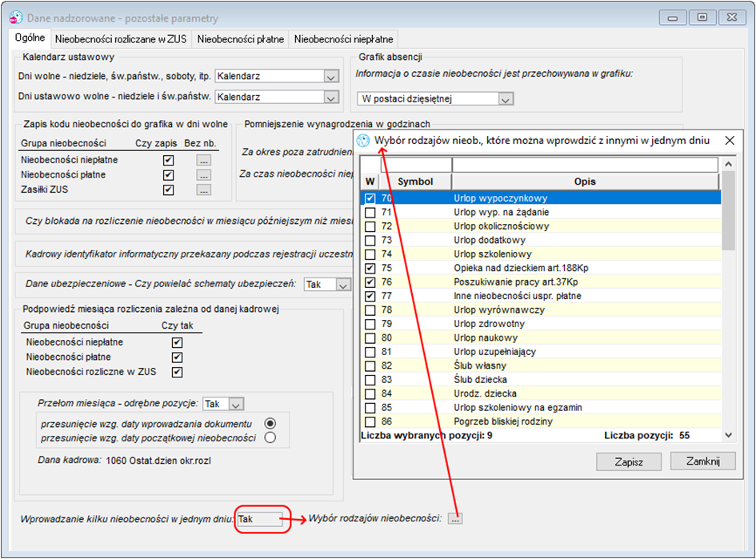Uncheck row 70 Urlop wypoczynkowy

[x=370, y=198]
